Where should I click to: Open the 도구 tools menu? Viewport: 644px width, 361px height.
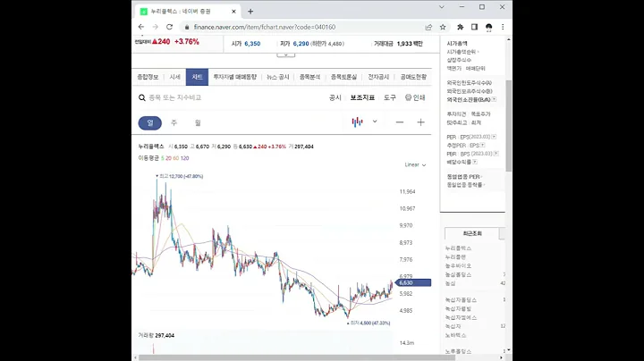(x=390, y=97)
